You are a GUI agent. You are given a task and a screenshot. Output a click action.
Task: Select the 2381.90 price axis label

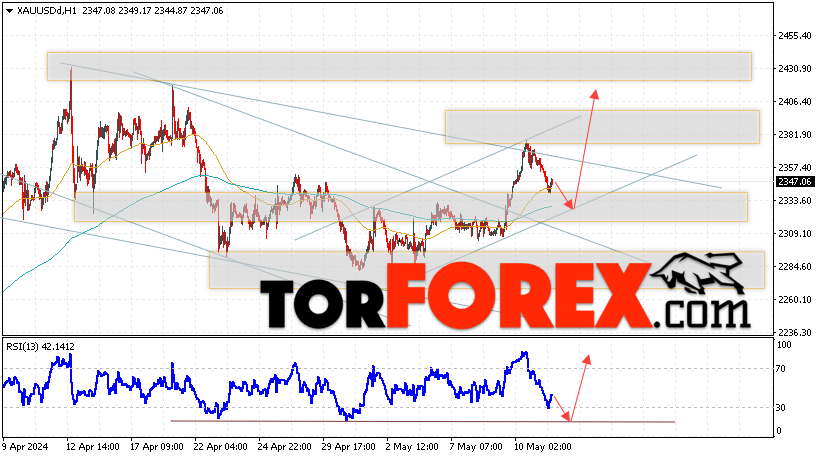[x=794, y=135]
